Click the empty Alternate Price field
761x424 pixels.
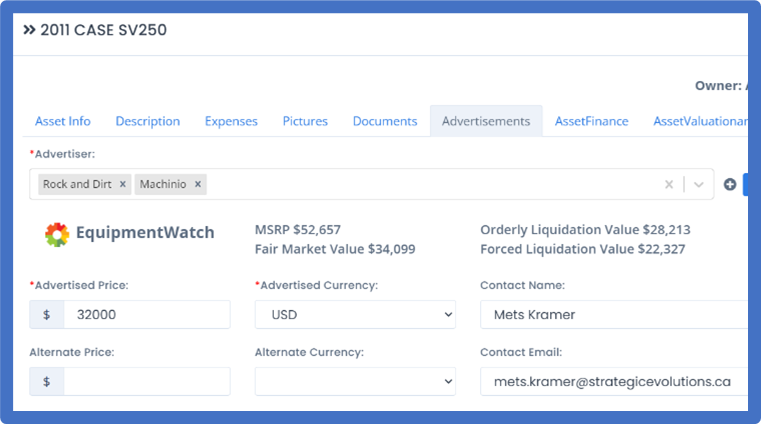click(x=147, y=381)
